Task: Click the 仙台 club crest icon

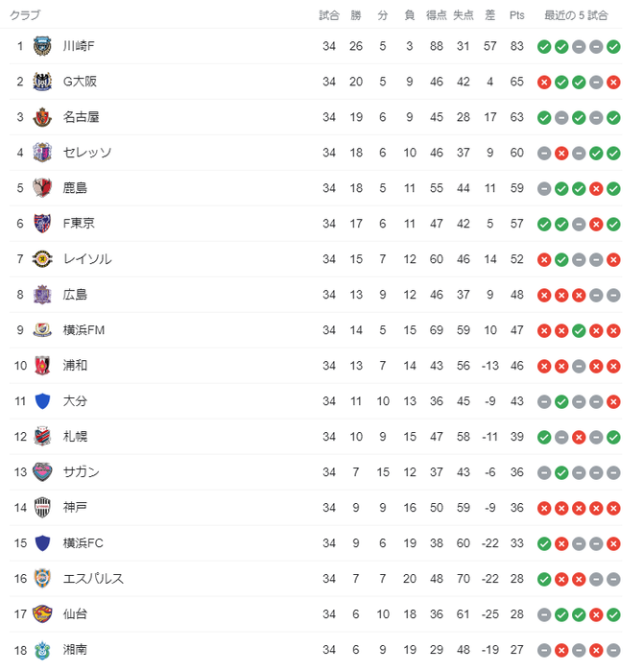Action: (42, 614)
